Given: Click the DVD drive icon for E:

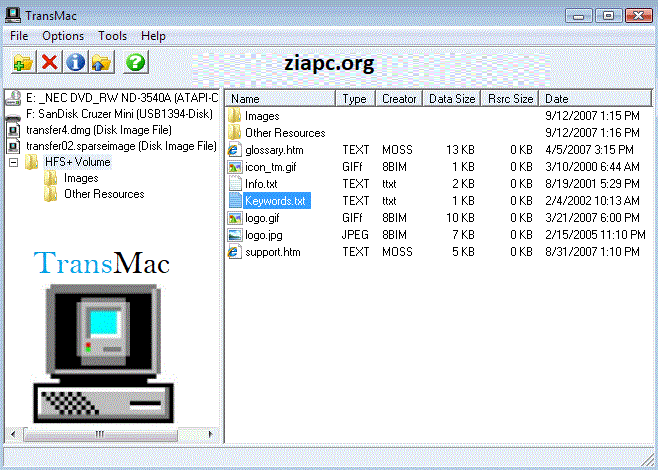Looking at the screenshot, I should click(13, 98).
